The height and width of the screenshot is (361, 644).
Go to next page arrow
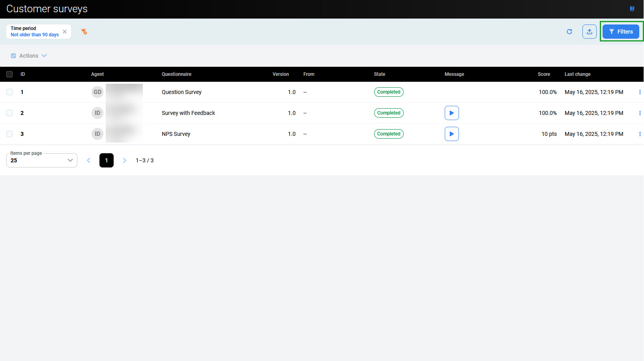[124, 160]
